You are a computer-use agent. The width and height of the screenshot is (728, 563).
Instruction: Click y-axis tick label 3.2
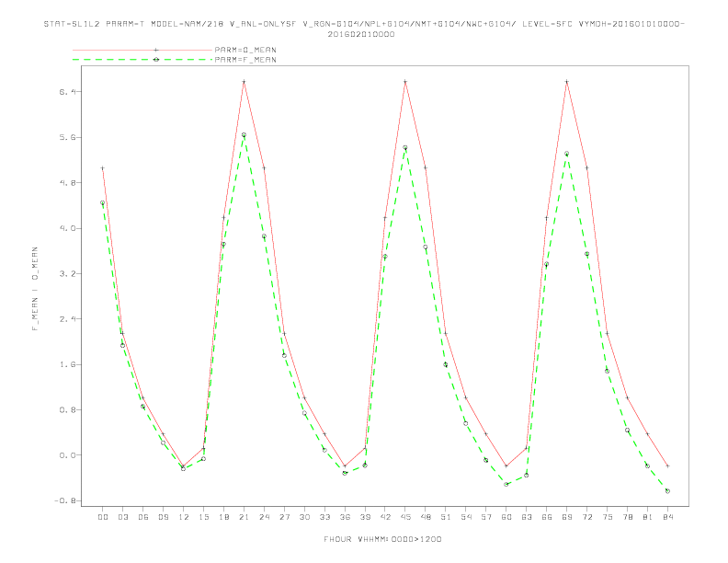tap(66, 274)
